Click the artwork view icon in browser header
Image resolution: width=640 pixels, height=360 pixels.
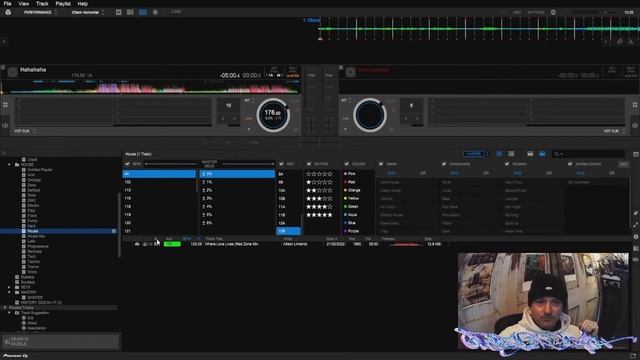click(530, 154)
